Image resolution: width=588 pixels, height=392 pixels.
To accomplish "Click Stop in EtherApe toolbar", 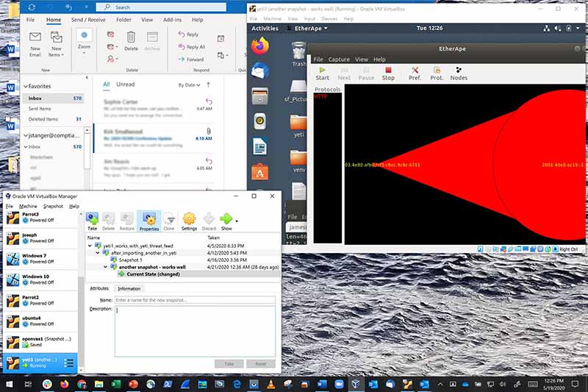I will pyautogui.click(x=388, y=74).
